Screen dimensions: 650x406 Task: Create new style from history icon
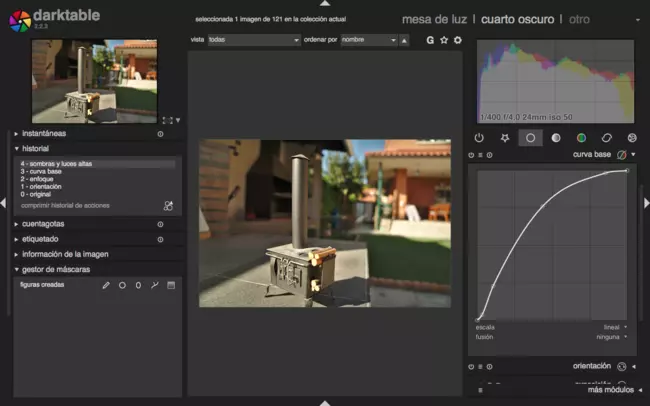pyautogui.click(x=168, y=206)
